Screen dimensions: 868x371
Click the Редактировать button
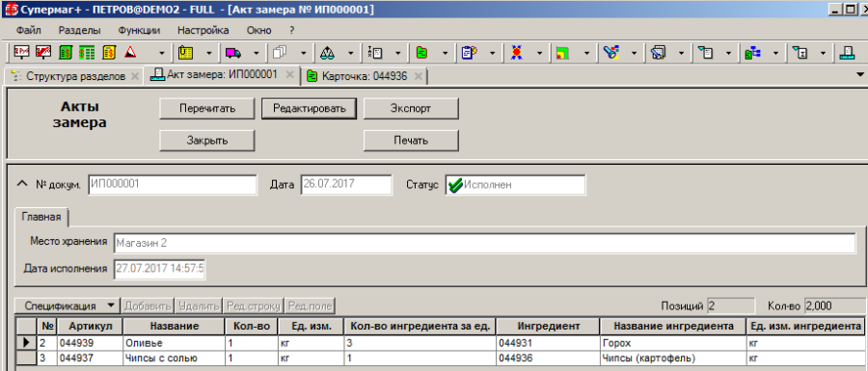(x=309, y=108)
